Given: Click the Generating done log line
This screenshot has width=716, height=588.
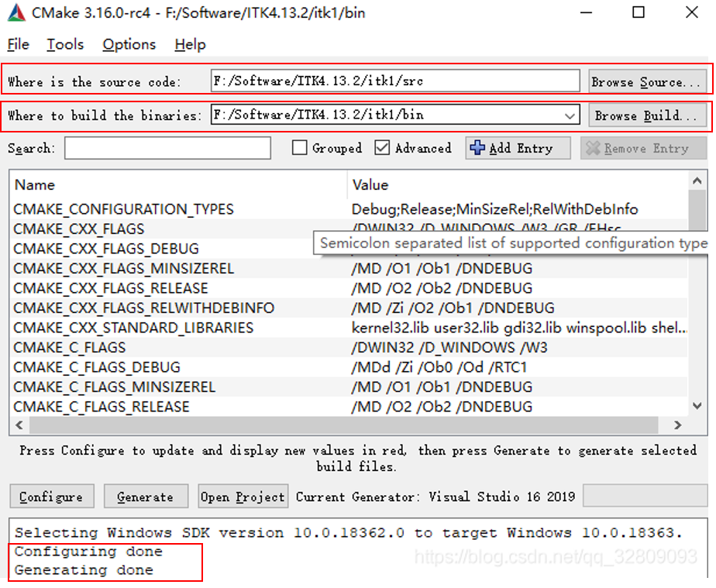Looking at the screenshot, I should tap(84, 569).
